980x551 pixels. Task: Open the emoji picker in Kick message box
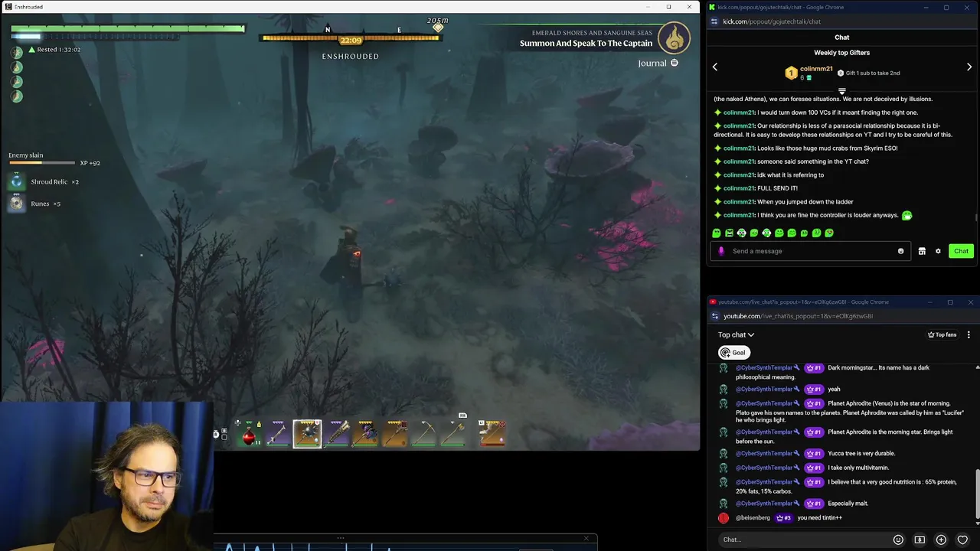pyautogui.click(x=900, y=251)
